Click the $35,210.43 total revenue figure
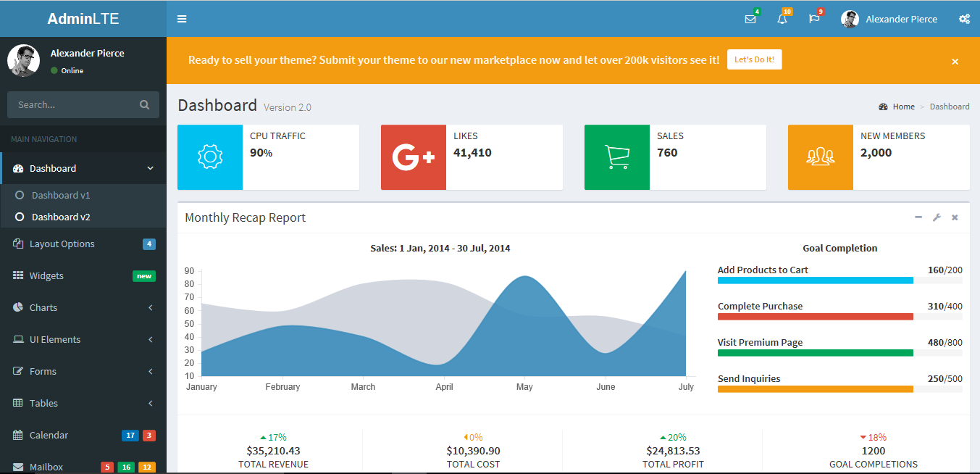The width and height of the screenshot is (980, 474). 273,451
